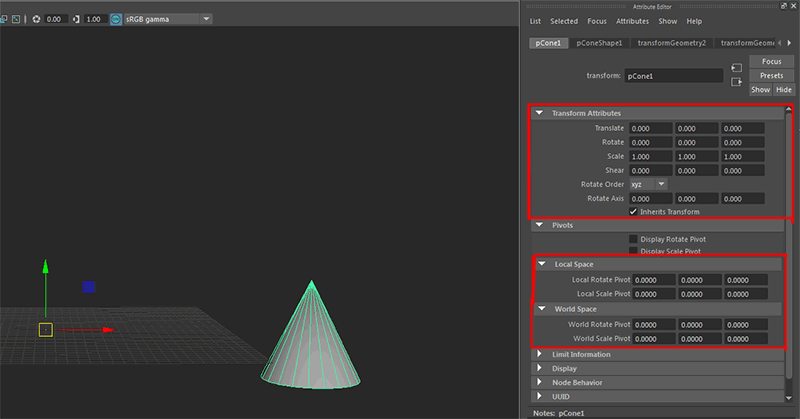Enable the Display Rotate Pivot checkbox
Viewport: 800px width, 419px height.
click(633, 239)
